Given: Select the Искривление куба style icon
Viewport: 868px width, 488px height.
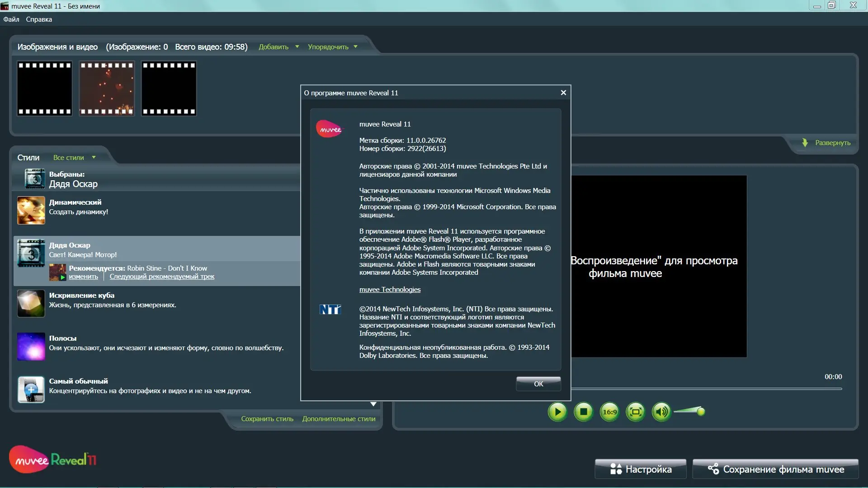Looking at the screenshot, I should pyautogui.click(x=31, y=303).
